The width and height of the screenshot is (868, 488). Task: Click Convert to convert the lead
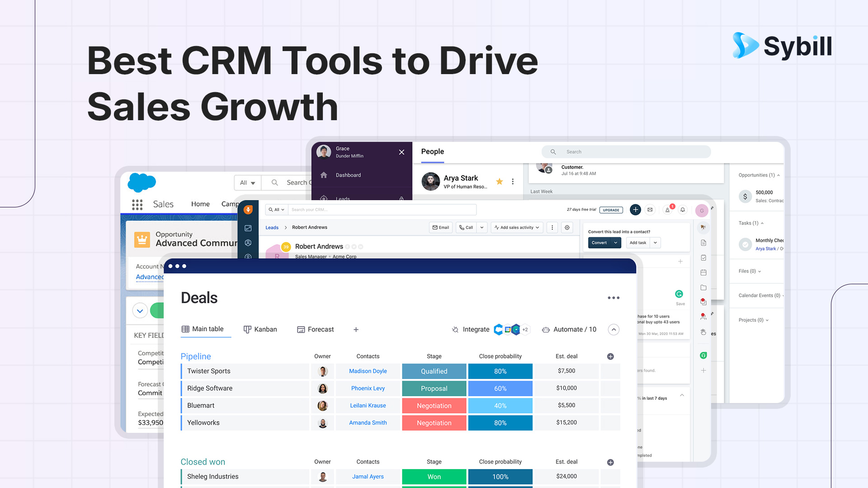click(599, 243)
